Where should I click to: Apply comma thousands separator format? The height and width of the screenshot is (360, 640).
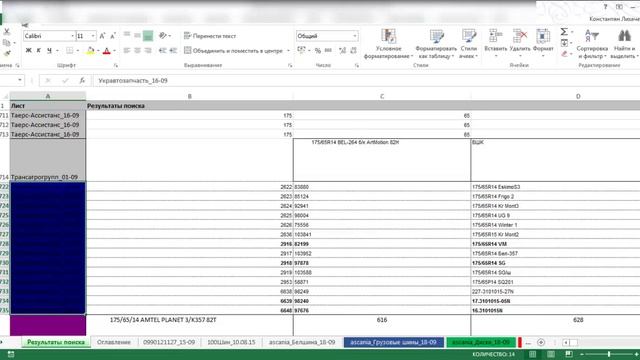tap(328, 51)
